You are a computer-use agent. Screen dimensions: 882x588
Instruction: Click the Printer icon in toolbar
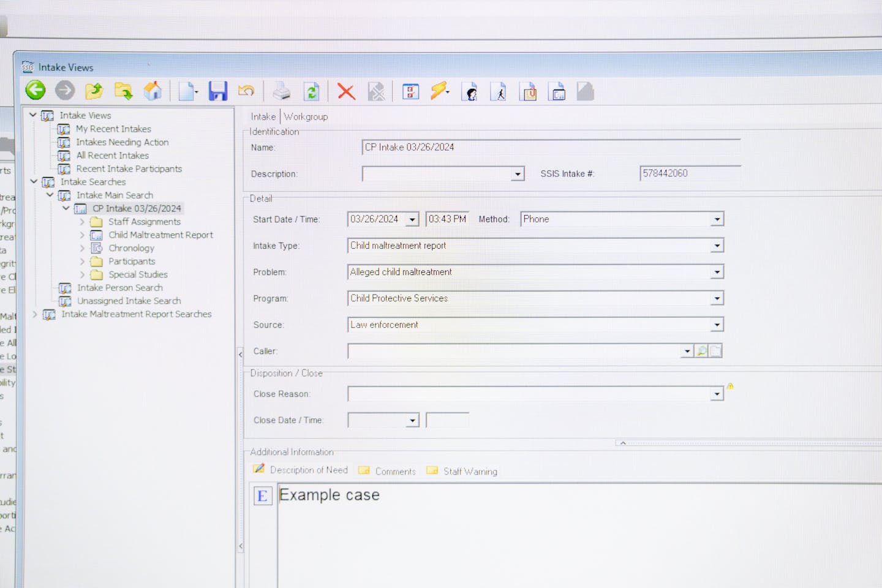281,91
